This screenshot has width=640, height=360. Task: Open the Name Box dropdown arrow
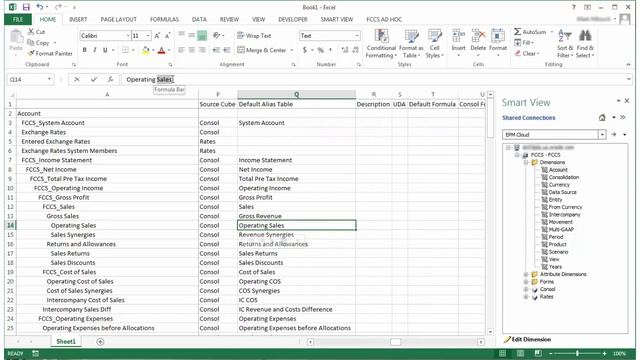coord(49,79)
